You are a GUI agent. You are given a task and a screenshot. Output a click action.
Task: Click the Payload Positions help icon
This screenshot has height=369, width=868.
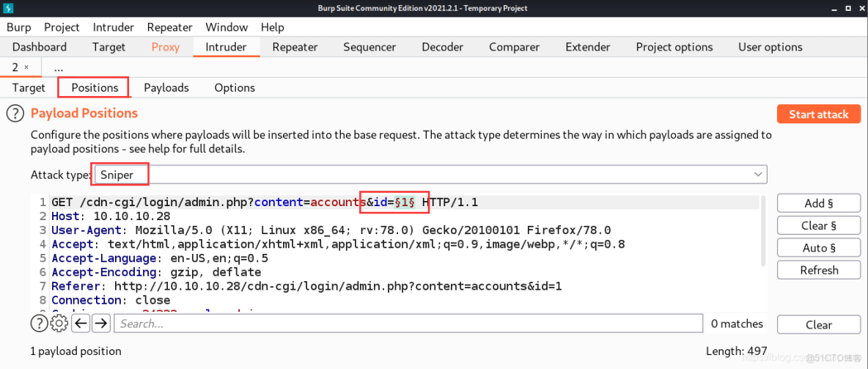pyautogui.click(x=15, y=114)
